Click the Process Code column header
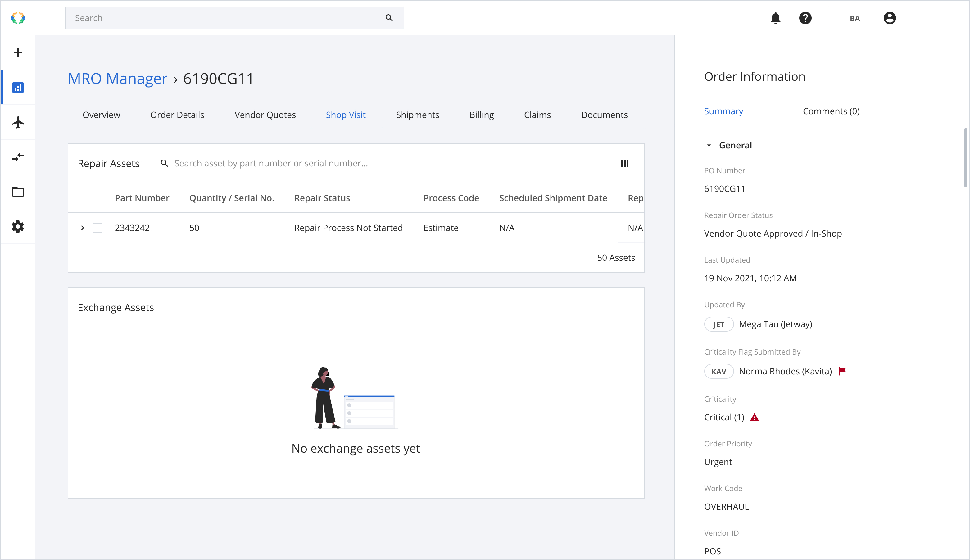Screen dimensions: 970x560 click(x=451, y=198)
